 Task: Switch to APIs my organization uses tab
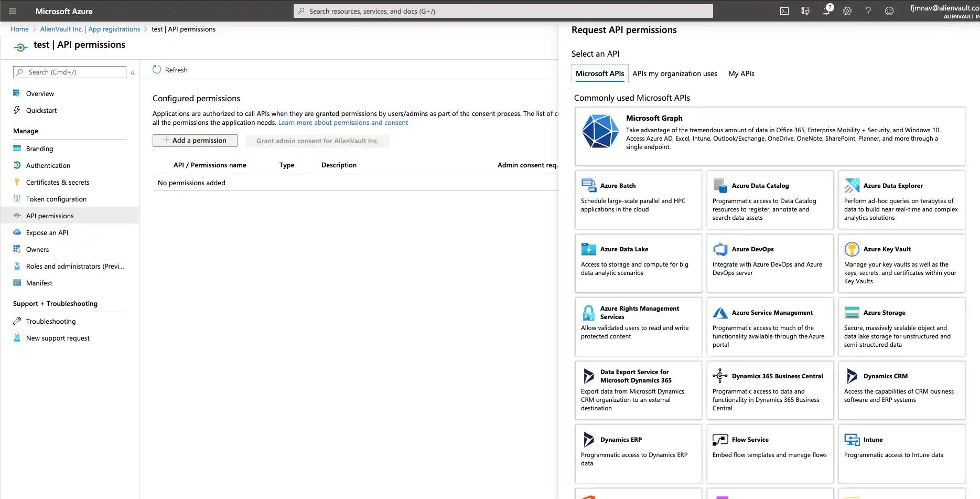pyautogui.click(x=675, y=73)
